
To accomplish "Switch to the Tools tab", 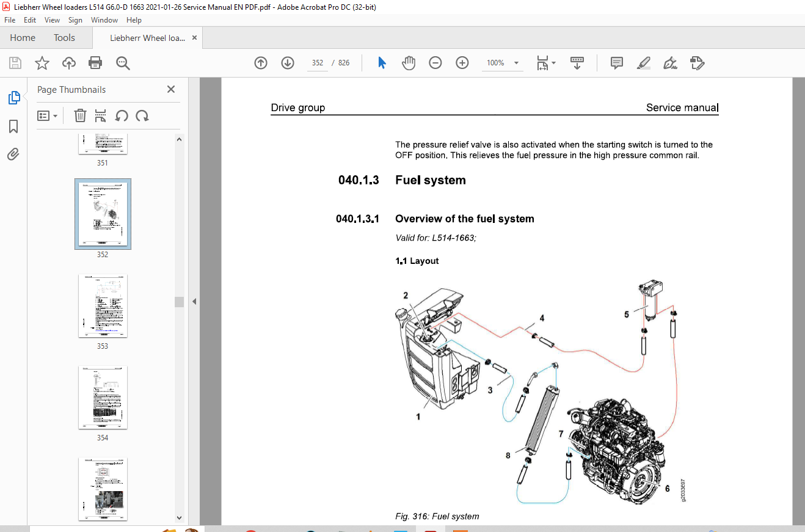I will point(64,38).
